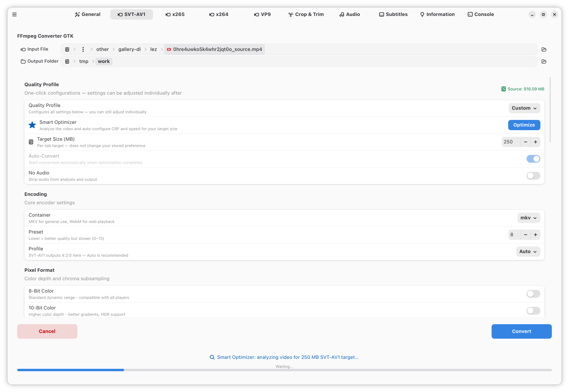This screenshot has width=569, height=392.
Task: Click the input path root drive icon
Action: (67, 49)
